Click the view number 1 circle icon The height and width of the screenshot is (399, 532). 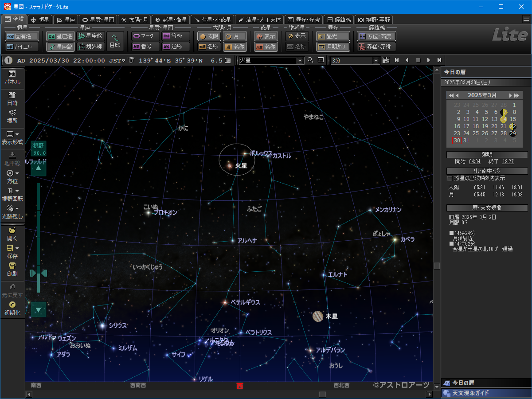8,60
